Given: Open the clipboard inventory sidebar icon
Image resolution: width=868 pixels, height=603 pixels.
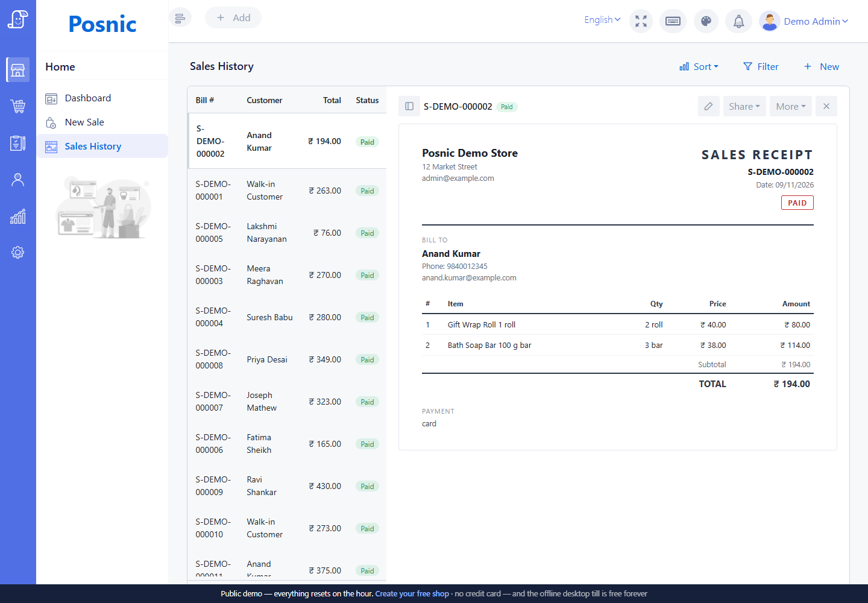Looking at the screenshot, I should [18, 143].
